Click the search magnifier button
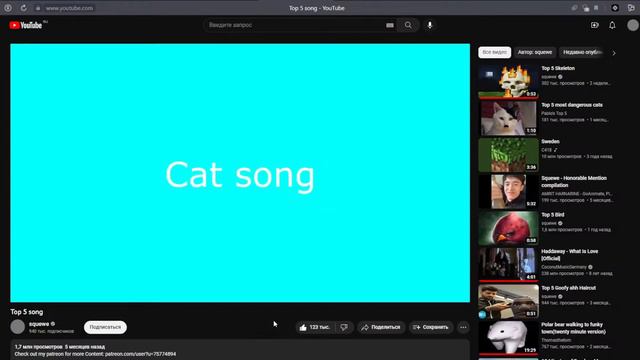 pyautogui.click(x=408, y=25)
